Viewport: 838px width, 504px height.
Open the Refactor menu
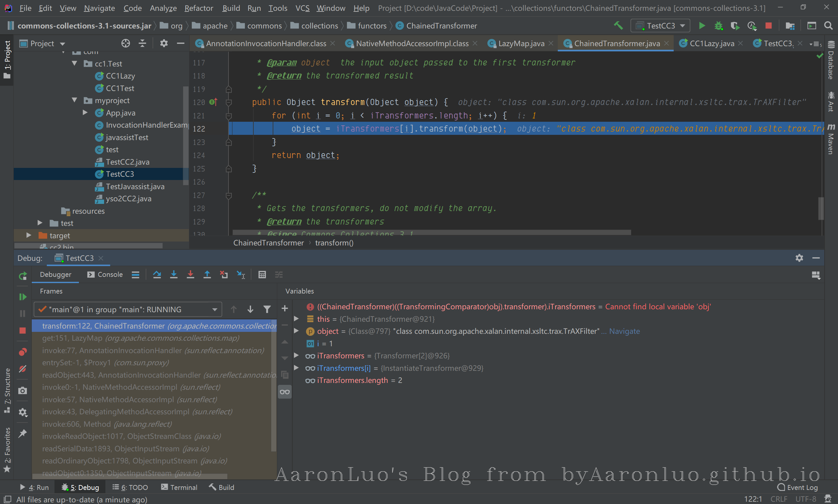[199, 8]
